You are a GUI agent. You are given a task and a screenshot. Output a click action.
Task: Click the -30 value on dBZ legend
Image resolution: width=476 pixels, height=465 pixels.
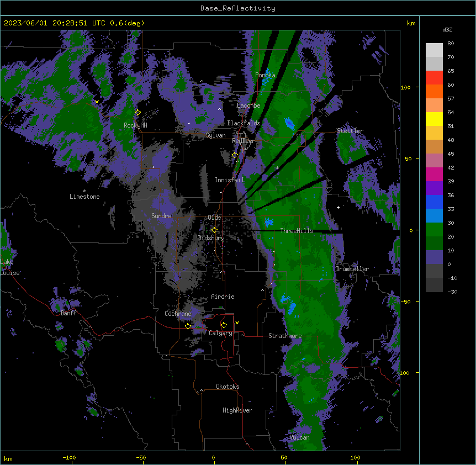(452, 292)
